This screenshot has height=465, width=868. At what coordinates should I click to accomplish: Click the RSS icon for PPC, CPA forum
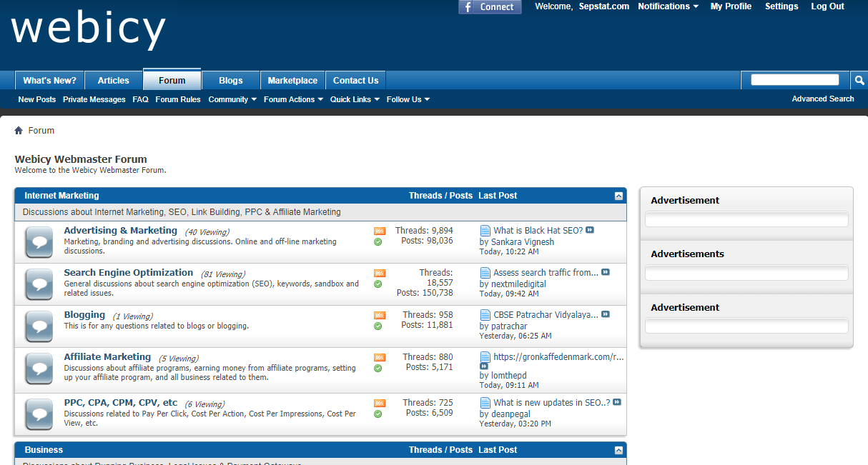click(x=379, y=403)
